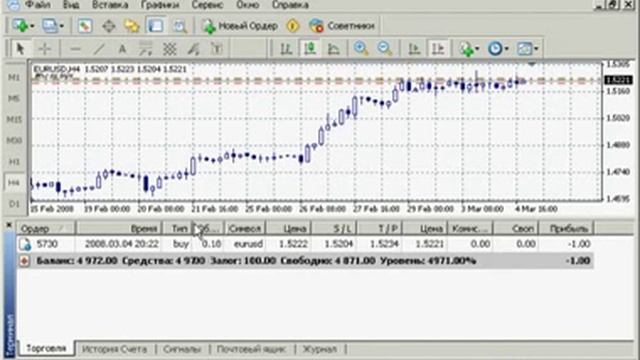This screenshot has width=640, height=360.
Task: Sort by the Ордер column header
Action: pyautogui.click(x=46, y=228)
